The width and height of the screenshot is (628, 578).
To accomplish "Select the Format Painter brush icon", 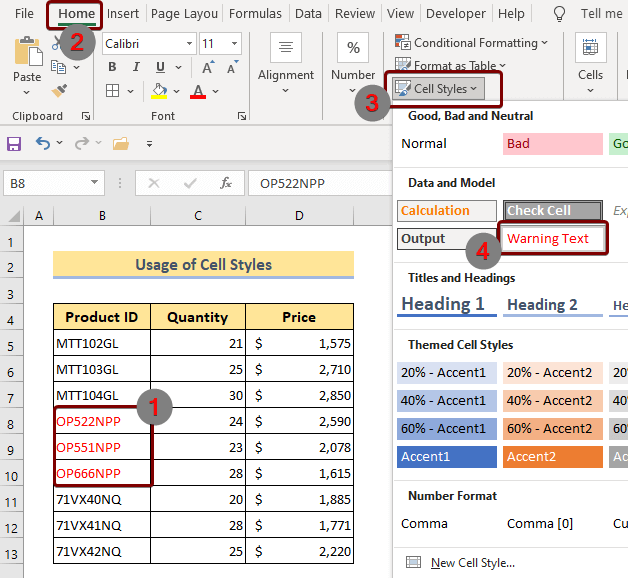I will click(59, 91).
